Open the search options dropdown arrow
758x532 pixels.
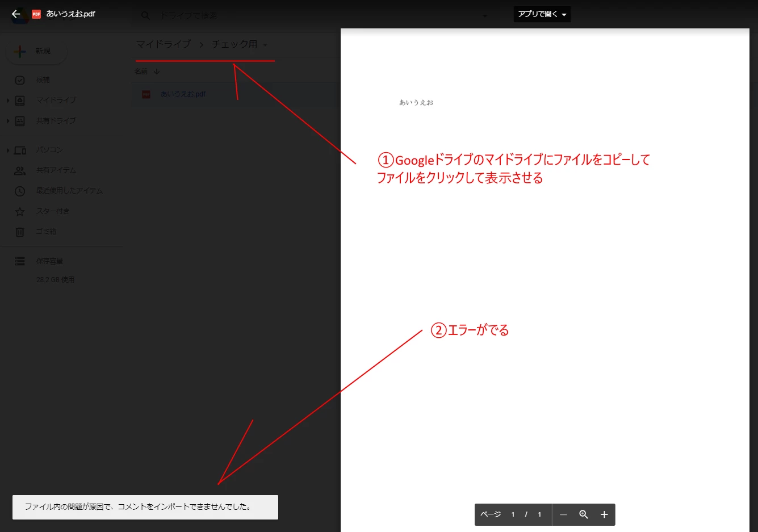tap(485, 16)
